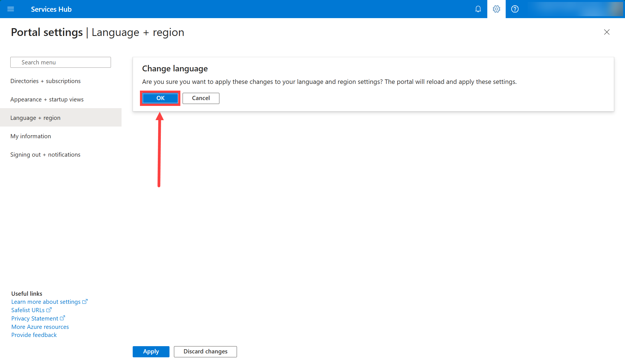The width and height of the screenshot is (625, 364).
Task: Open Appearance + startup views settings
Action: pyautogui.click(x=47, y=100)
